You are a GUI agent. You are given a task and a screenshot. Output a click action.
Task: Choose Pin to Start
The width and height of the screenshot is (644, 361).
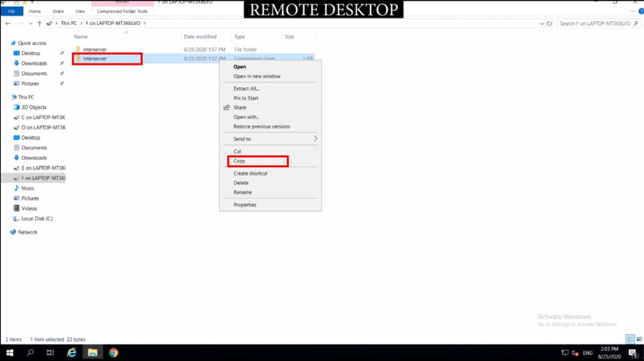click(246, 98)
